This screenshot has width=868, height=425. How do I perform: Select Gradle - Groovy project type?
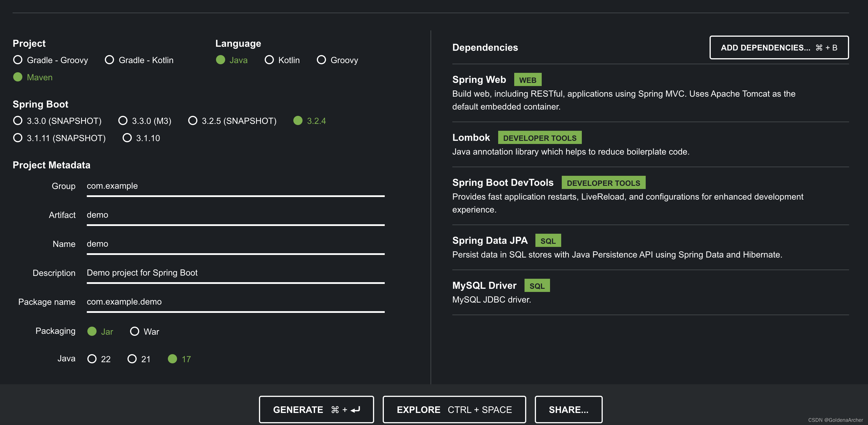18,60
